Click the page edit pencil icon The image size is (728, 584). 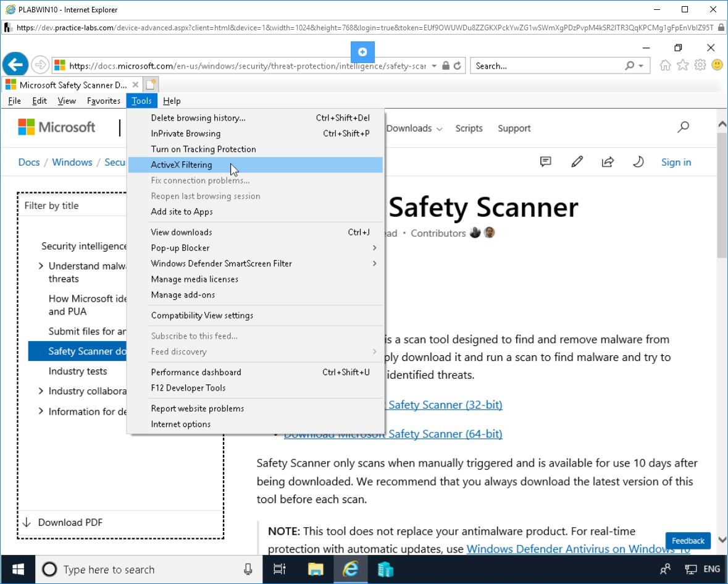577,162
